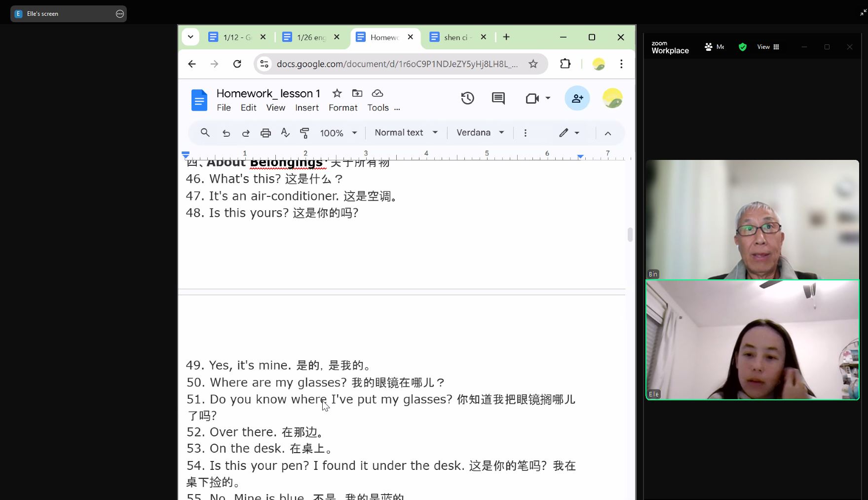Open the Chrome profile avatar

[x=599, y=64]
